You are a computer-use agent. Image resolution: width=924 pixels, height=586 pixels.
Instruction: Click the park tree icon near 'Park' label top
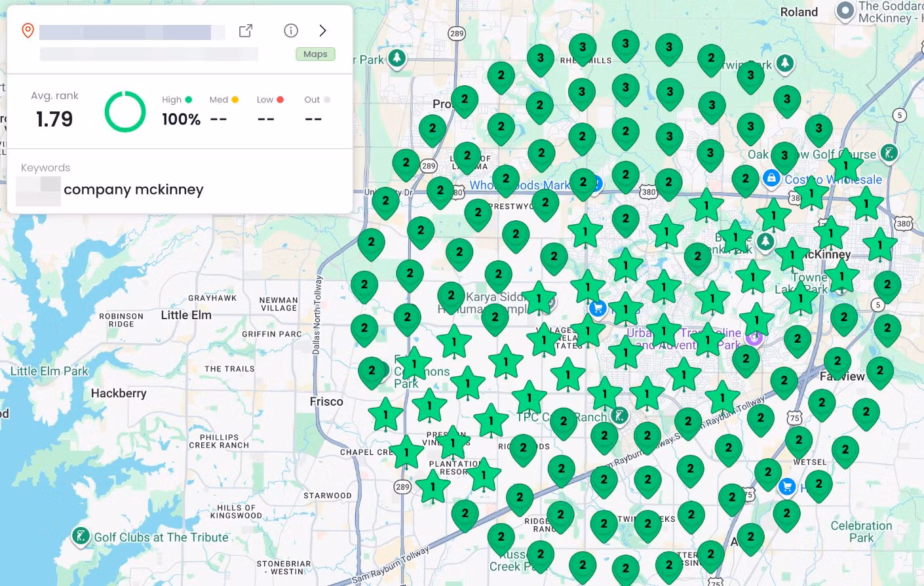(396, 58)
